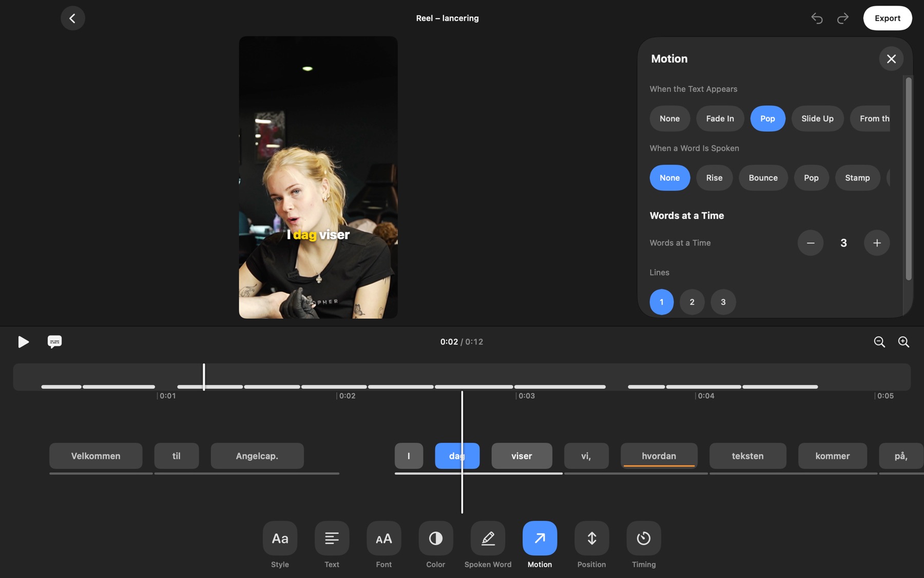Select the word chip 'teksten'

pos(747,456)
